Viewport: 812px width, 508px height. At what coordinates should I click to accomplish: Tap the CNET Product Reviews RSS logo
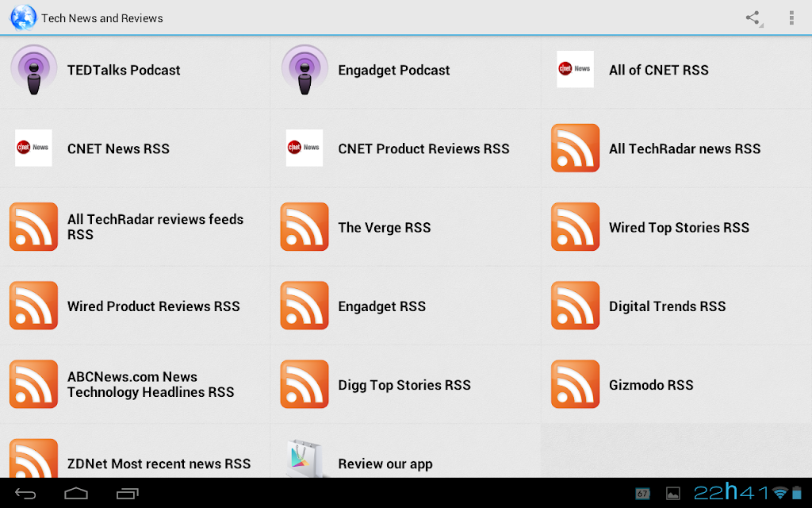(x=304, y=148)
